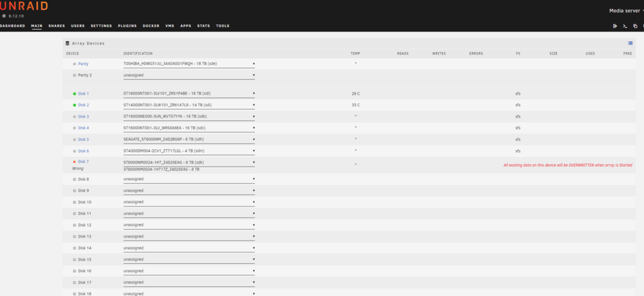This screenshot has height=296, width=644.
Task: Click the grey square icon for Disk 9
Action: (74, 191)
